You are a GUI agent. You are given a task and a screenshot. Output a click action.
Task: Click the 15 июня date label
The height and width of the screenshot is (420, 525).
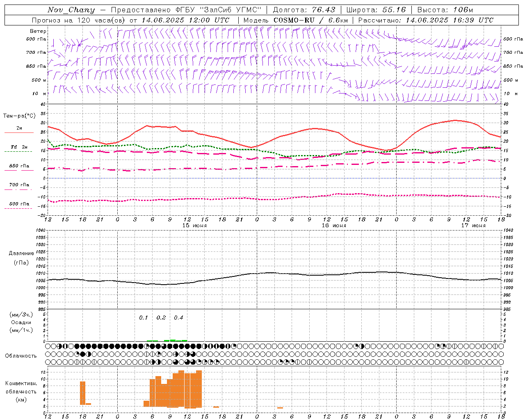tap(194, 226)
